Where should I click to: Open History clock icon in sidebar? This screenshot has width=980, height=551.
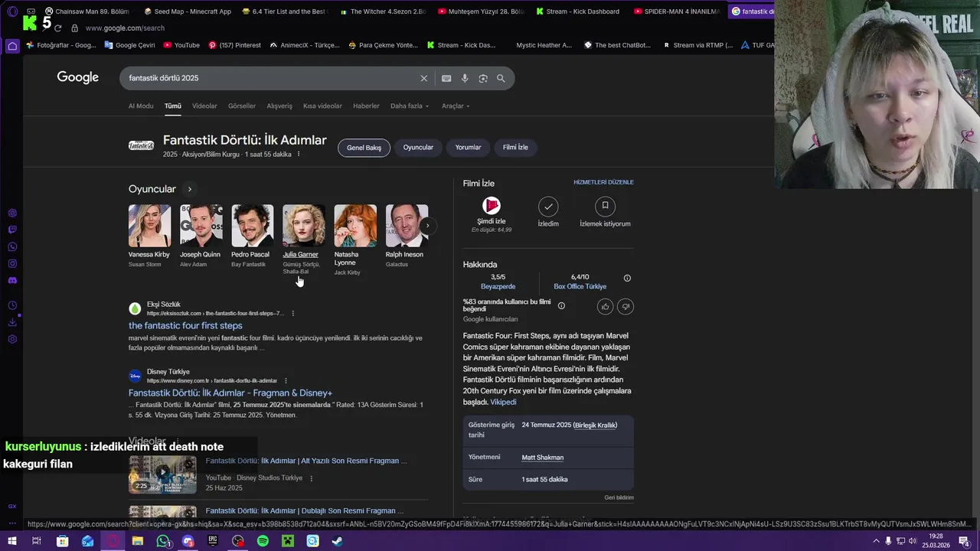[x=12, y=305]
